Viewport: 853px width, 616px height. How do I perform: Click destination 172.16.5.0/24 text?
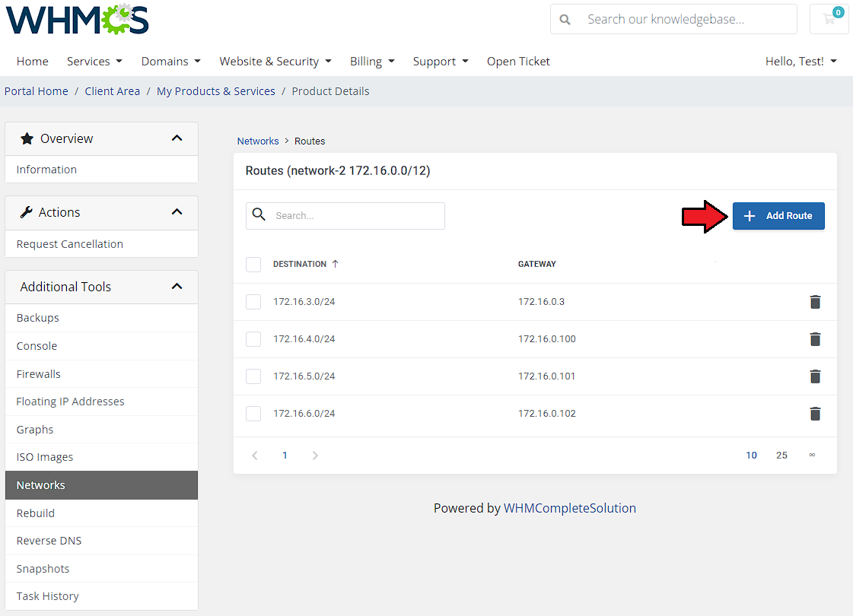coord(304,376)
